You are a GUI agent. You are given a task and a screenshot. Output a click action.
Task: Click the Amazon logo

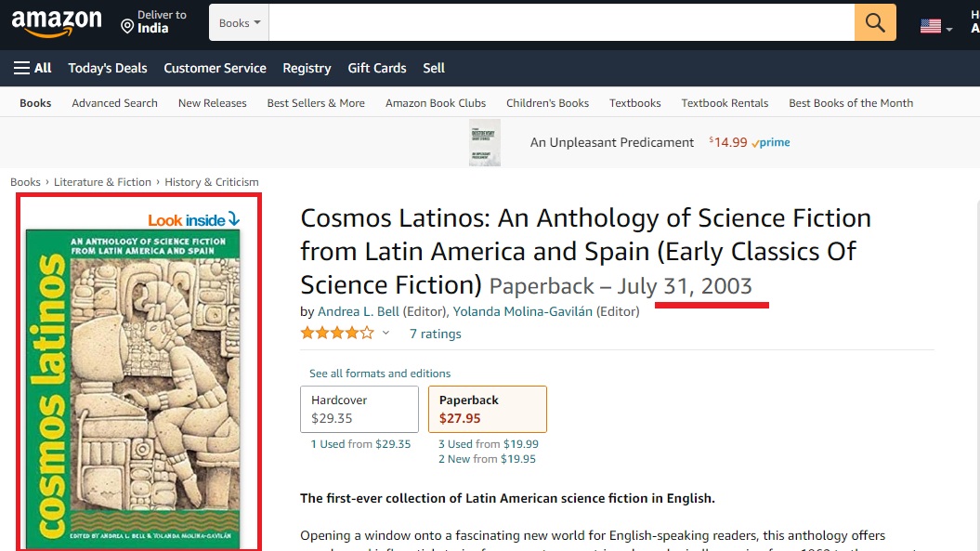coord(57,23)
